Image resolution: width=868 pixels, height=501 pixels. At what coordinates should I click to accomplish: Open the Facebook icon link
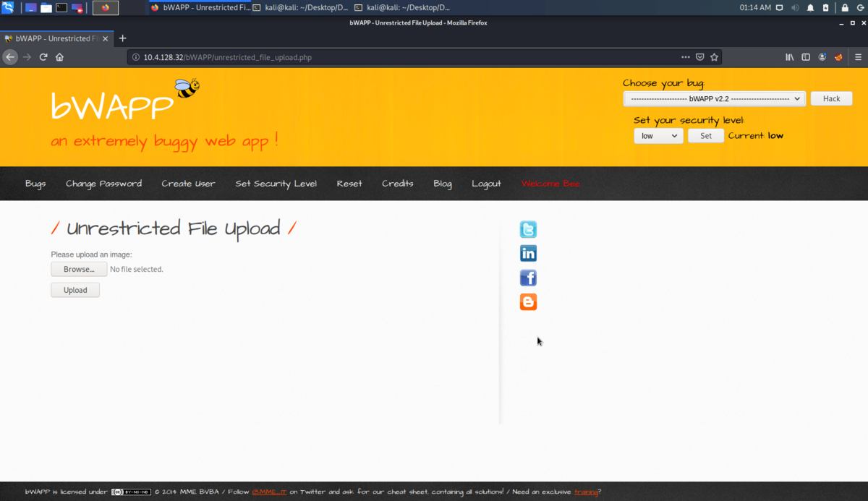528,278
